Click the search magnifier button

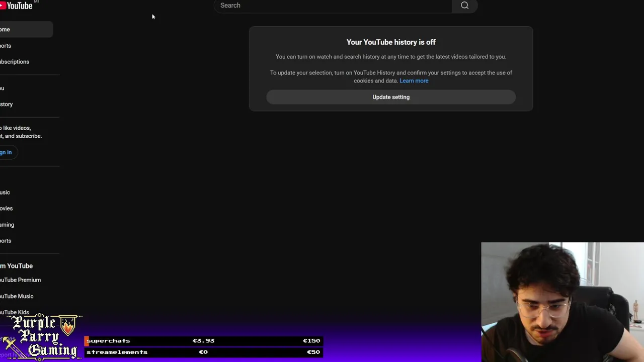(464, 6)
